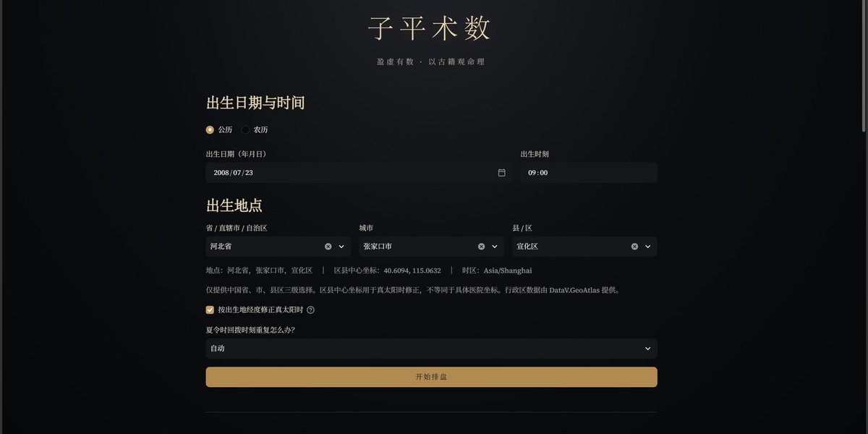
Task: Click the 出生地点 section heading
Action: pyautogui.click(x=234, y=205)
